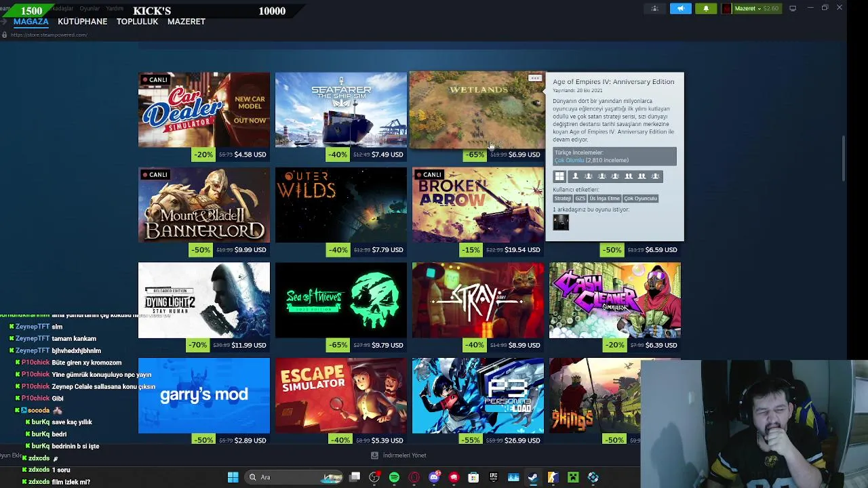Click the download icon beside İndirmeleri Yönet
868x488 pixels.
tap(374, 455)
